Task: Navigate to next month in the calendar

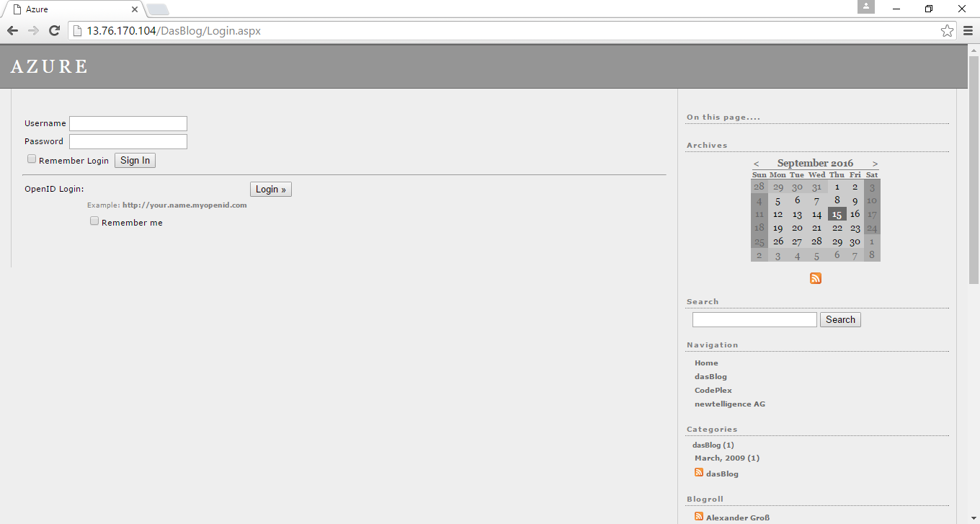Action: click(876, 164)
